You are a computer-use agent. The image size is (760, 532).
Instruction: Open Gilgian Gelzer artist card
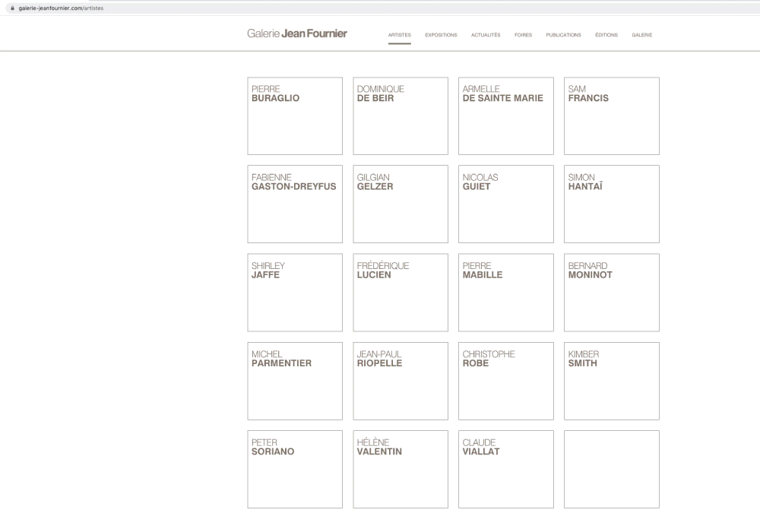pyautogui.click(x=401, y=204)
